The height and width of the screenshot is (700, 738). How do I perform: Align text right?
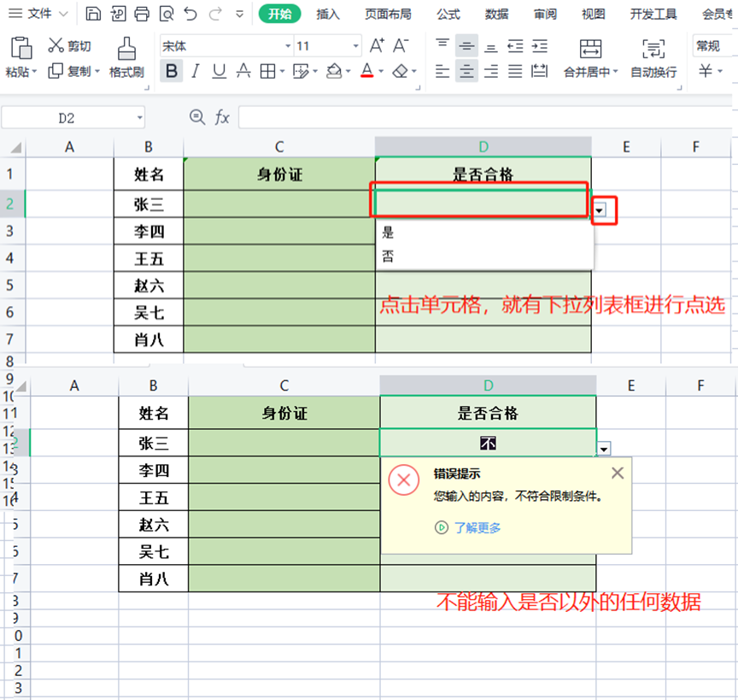(x=491, y=71)
